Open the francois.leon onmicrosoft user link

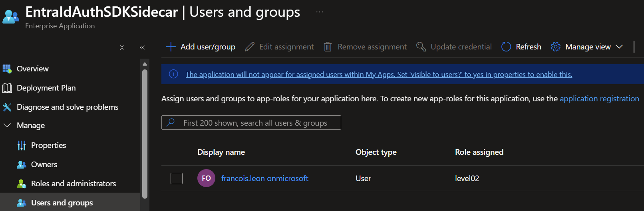pyautogui.click(x=265, y=178)
